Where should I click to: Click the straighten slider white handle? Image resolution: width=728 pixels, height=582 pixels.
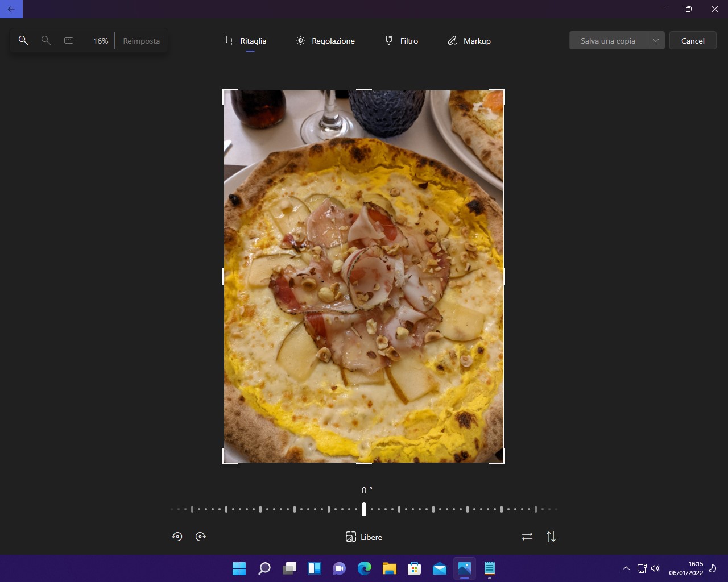pos(364,509)
